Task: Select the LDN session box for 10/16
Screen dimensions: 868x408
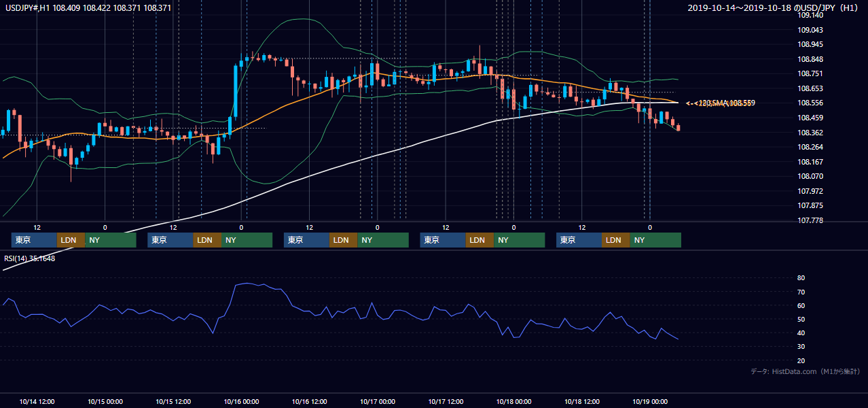Action: [344, 240]
